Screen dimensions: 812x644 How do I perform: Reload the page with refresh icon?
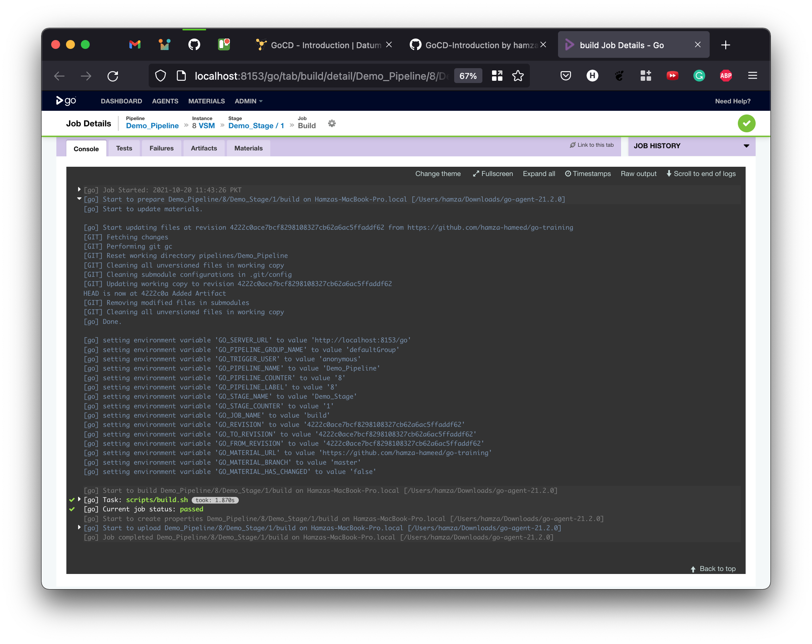pos(113,76)
